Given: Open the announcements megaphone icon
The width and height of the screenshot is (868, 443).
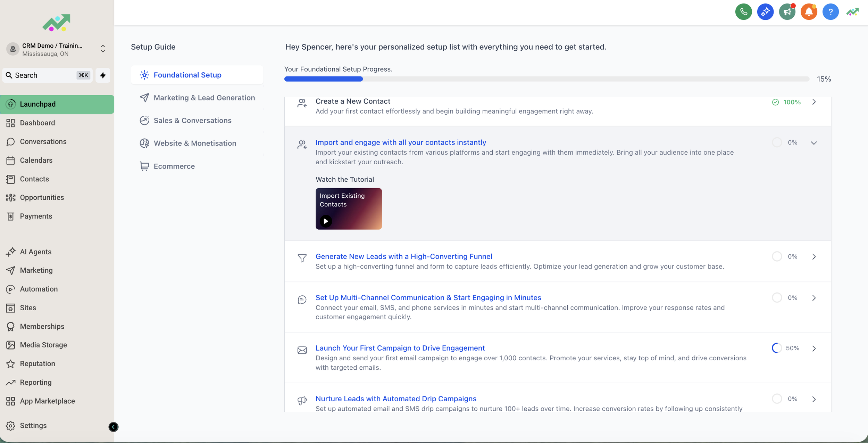Looking at the screenshot, I should click(787, 11).
